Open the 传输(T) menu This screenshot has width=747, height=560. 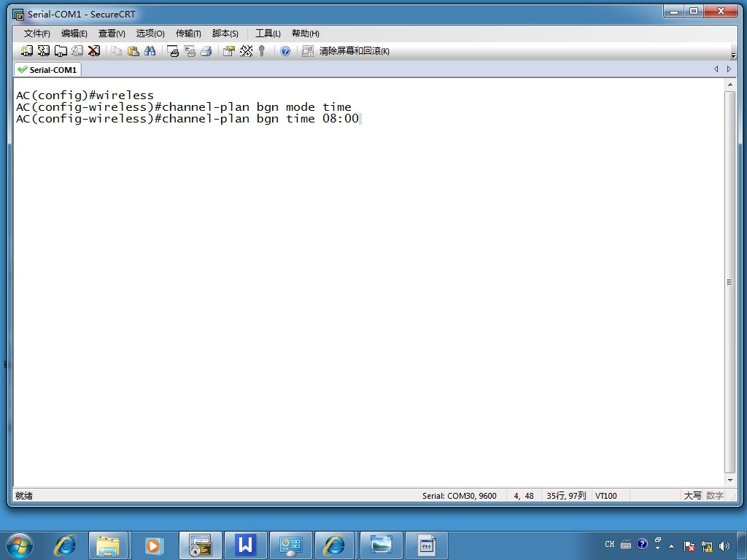coord(188,34)
